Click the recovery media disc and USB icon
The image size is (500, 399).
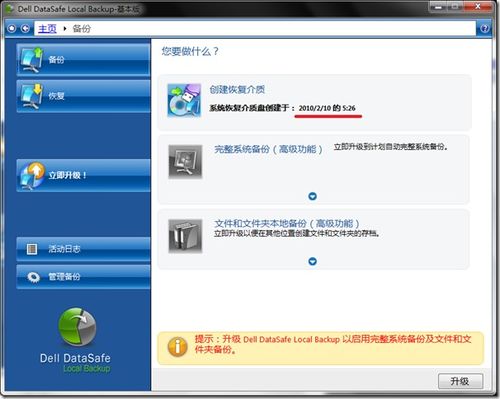point(184,100)
